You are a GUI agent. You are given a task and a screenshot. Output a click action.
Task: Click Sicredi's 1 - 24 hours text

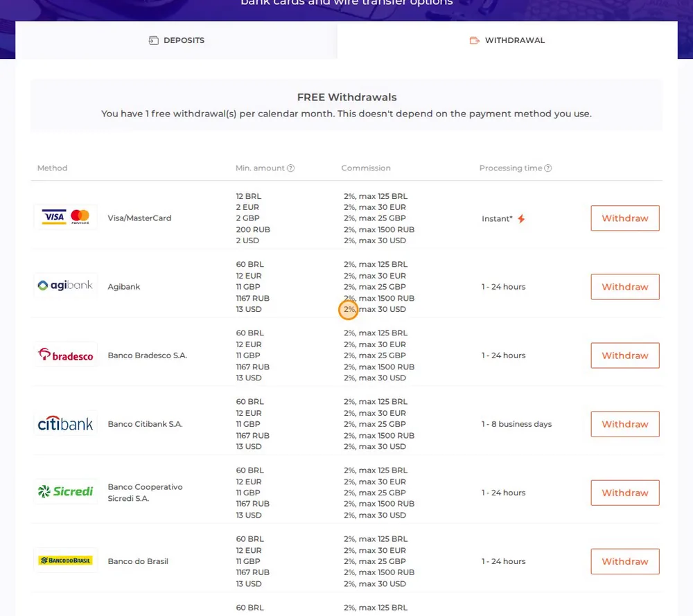pos(503,493)
